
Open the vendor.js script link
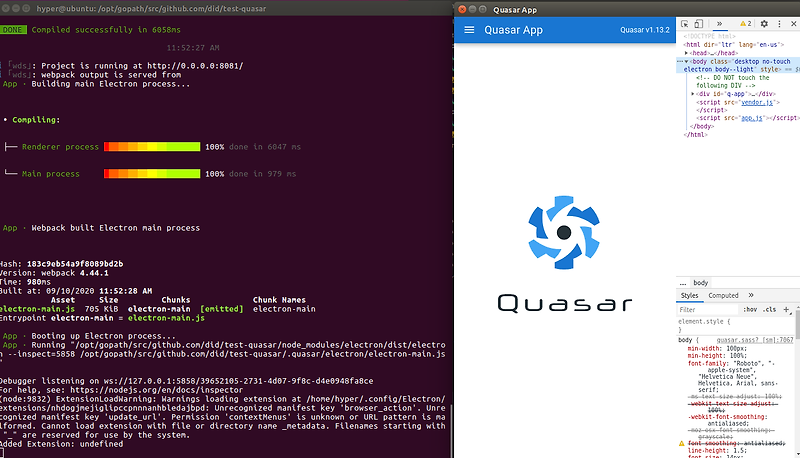coord(757,102)
